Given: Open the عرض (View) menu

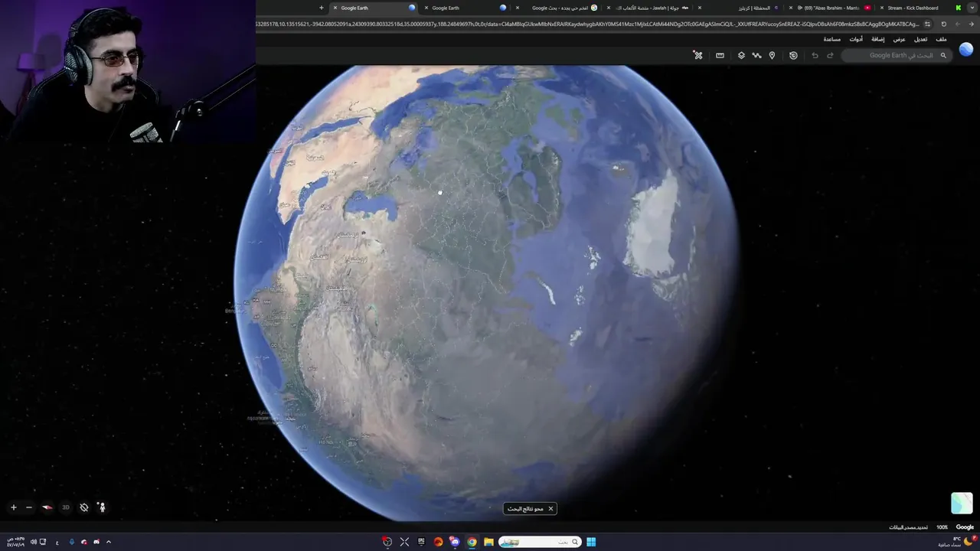Looking at the screenshot, I should (899, 39).
